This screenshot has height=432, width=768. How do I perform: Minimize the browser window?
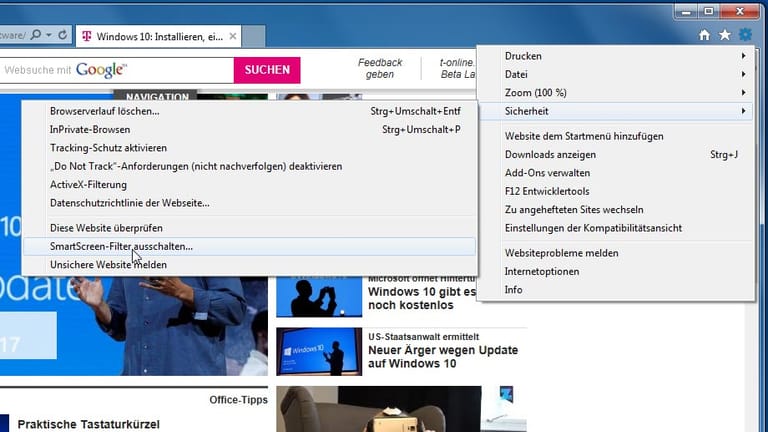pyautogui.click(x=686, y=12)
